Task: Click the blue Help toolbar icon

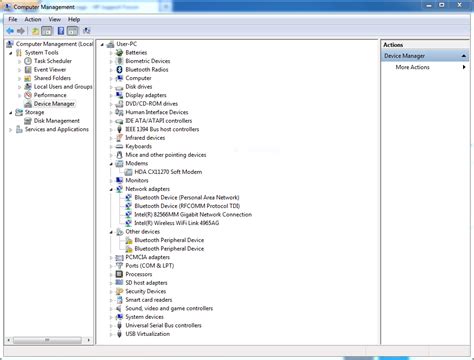Action: 61,31
